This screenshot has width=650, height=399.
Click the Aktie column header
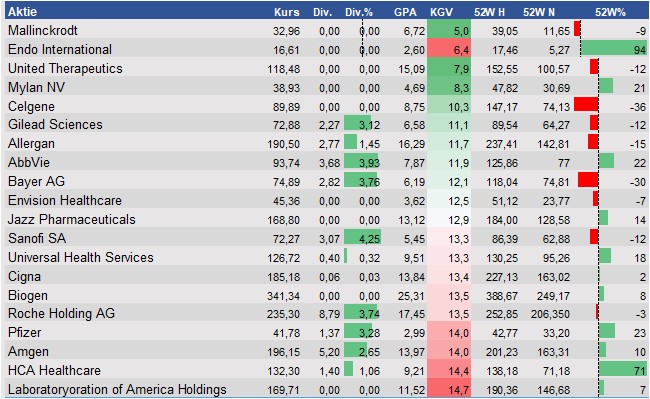click(x=22, y=12)
